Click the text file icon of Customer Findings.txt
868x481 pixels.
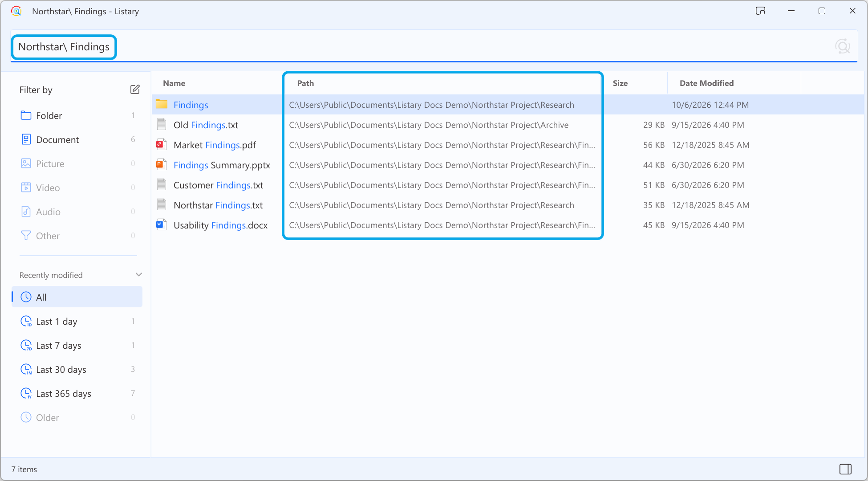[162, 185]
